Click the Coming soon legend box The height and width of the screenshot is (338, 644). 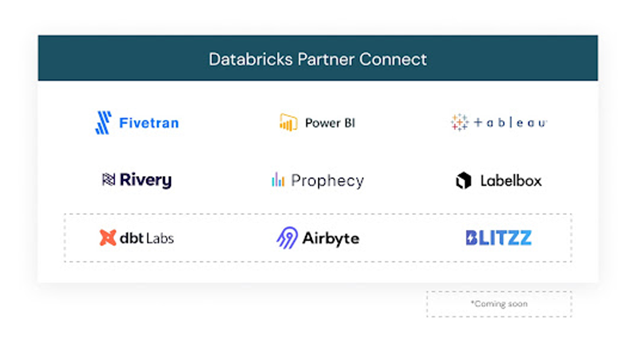(x=499, y=304)
